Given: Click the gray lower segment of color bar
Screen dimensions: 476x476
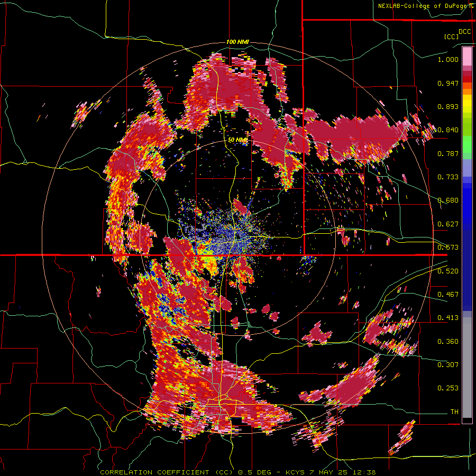Looking at the screenshot, I should [x=467, y=368].
